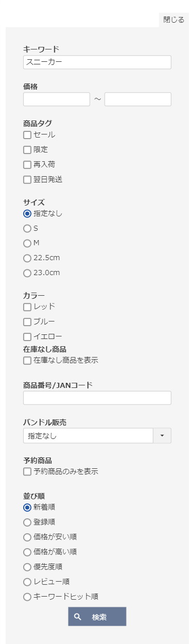Close the panel with 閉じる
This screenshot has height=644, width=194.
click(174, 20)
